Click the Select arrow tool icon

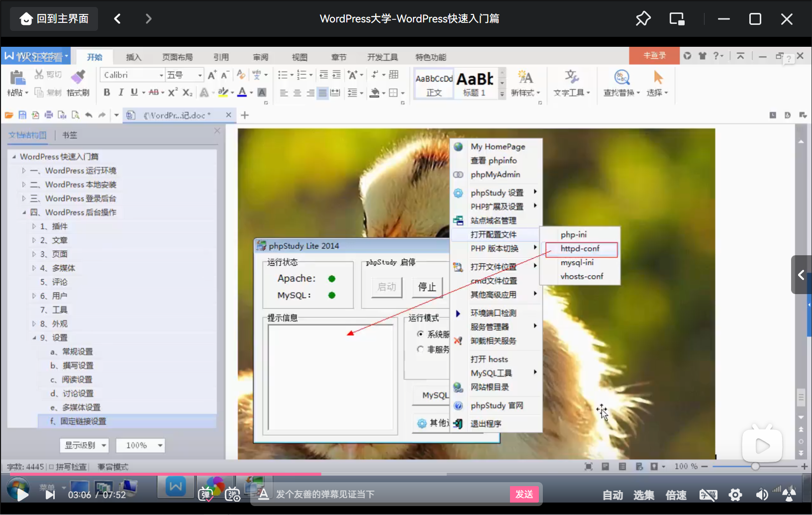tap(658, 78)
